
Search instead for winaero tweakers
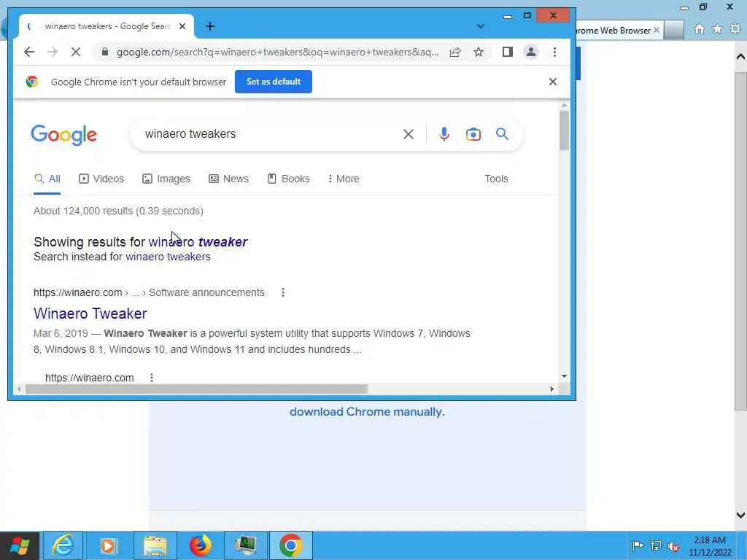168,257
